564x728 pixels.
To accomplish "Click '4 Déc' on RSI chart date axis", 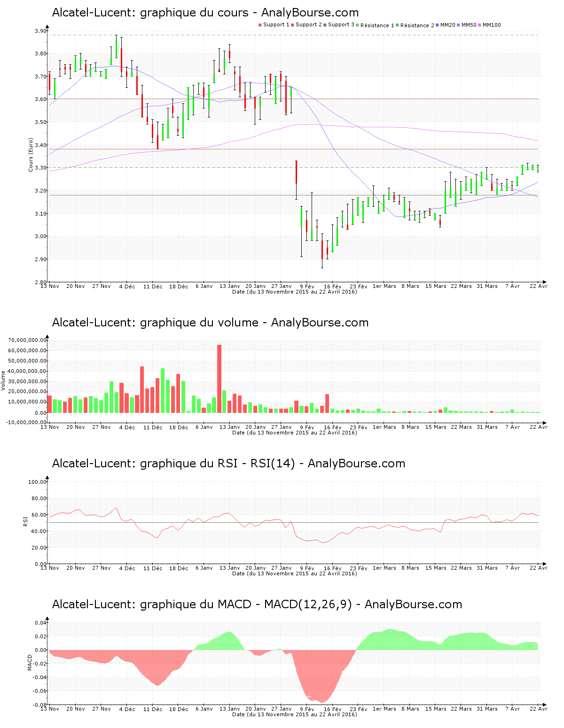I will (127, 568).
